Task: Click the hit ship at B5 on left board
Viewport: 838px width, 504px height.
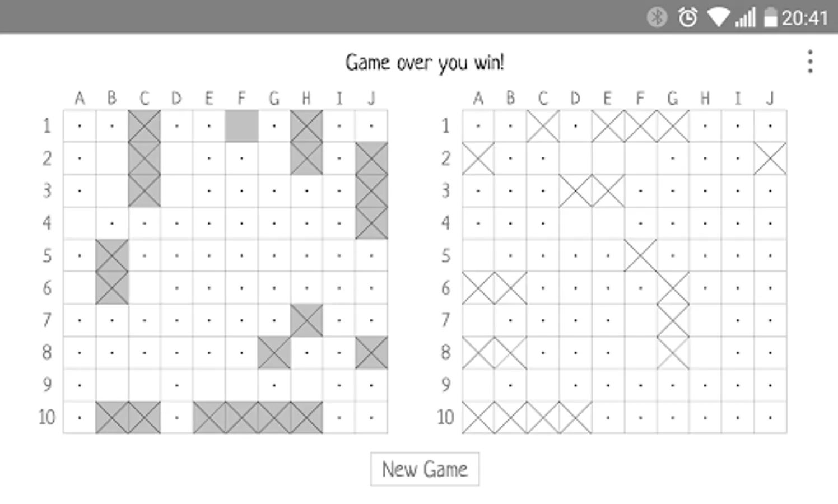Action: click(x=112, y=255)
